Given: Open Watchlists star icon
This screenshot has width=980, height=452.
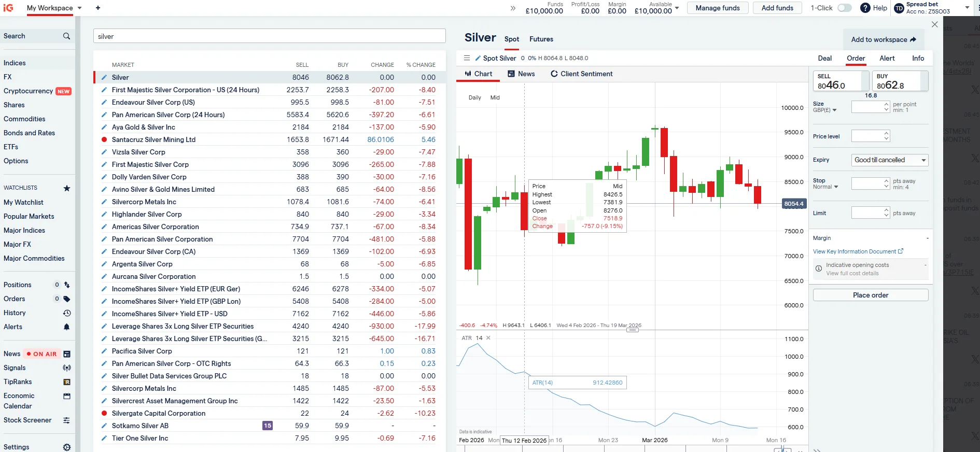Looking at the screenshot, I should pos(67,188).
